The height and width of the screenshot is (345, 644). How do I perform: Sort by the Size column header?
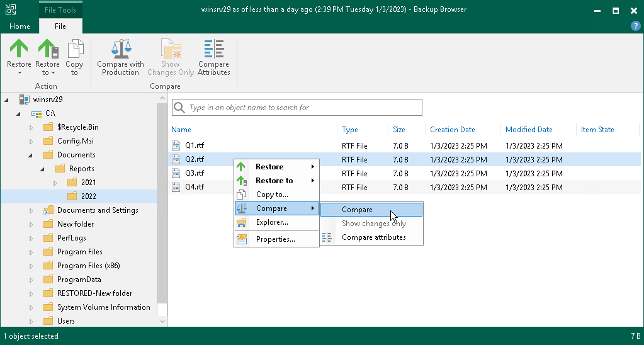coord(399,130)
